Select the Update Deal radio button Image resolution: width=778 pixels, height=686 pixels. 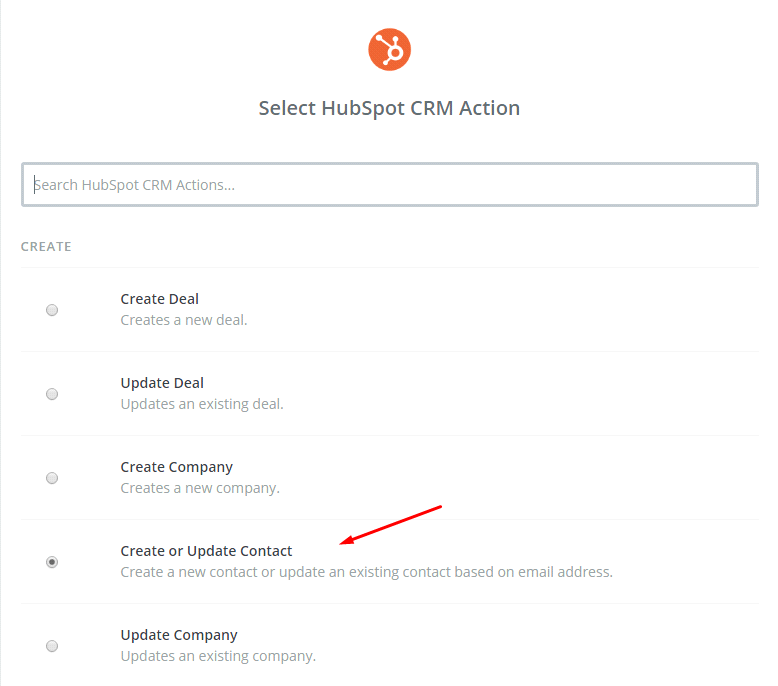[52, 394]
